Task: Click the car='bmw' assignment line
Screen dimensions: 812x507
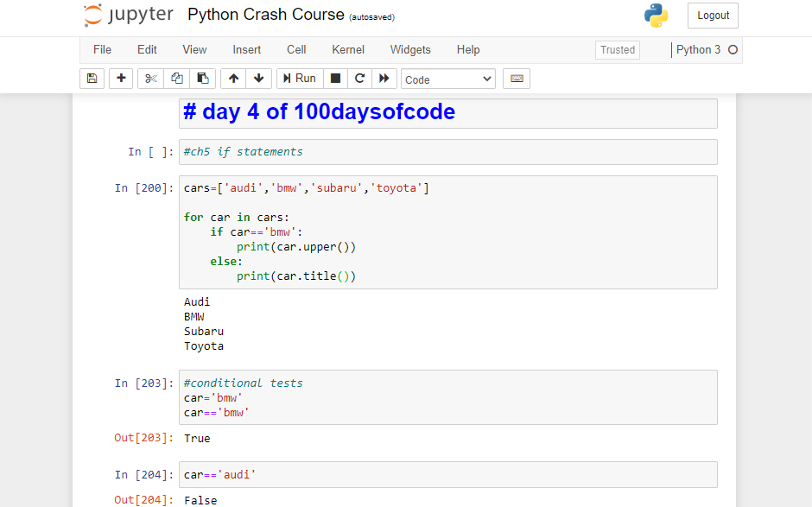Action: [213, 397]
